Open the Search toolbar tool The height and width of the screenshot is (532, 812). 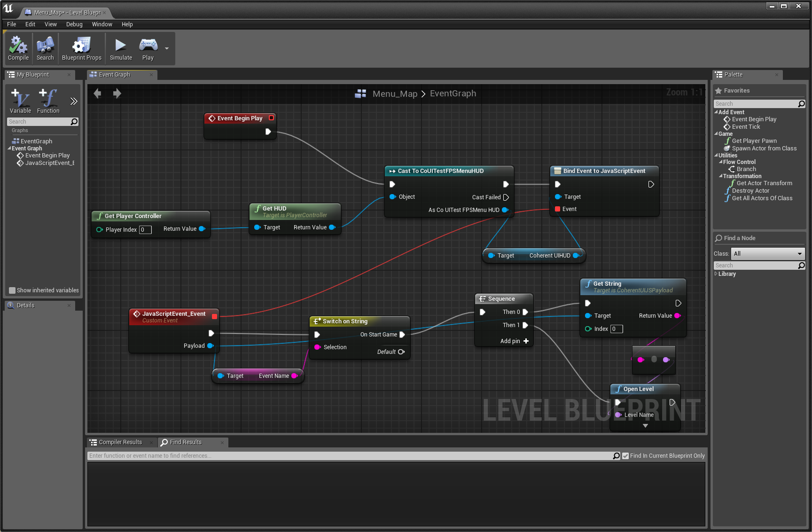click(x=45, y=48)
